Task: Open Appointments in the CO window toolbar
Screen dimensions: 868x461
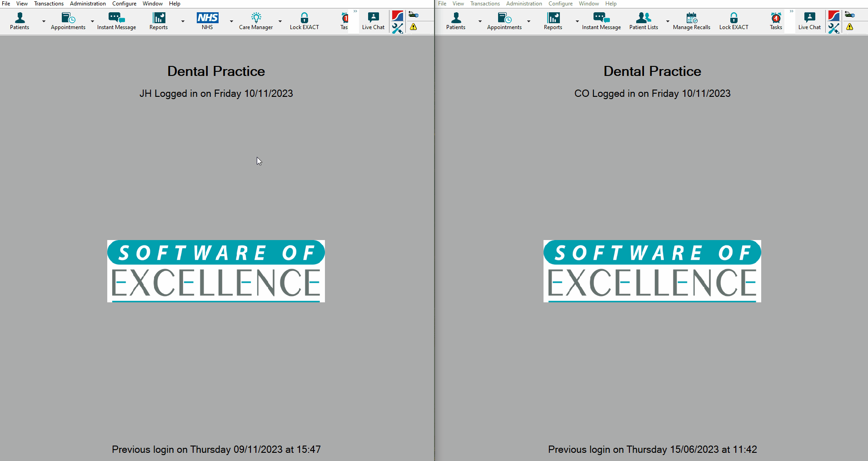Action: pos(504,21)
